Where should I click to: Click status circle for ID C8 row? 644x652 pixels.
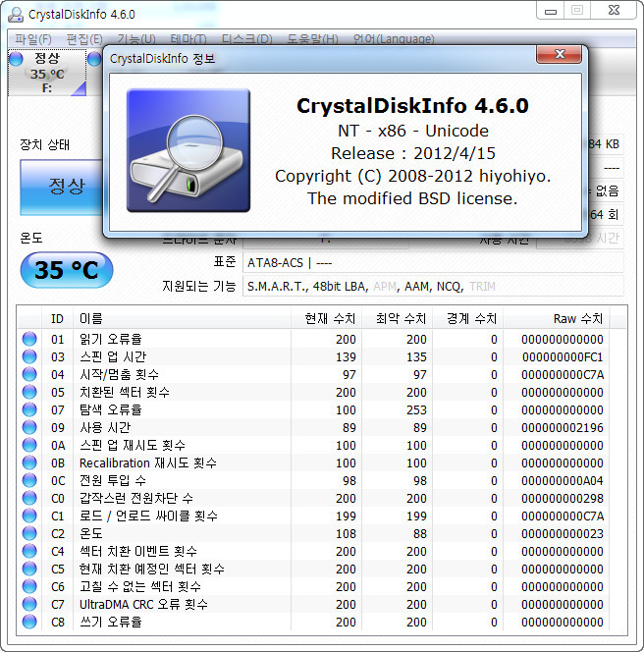pyautogui.click(x=29, y=622)
